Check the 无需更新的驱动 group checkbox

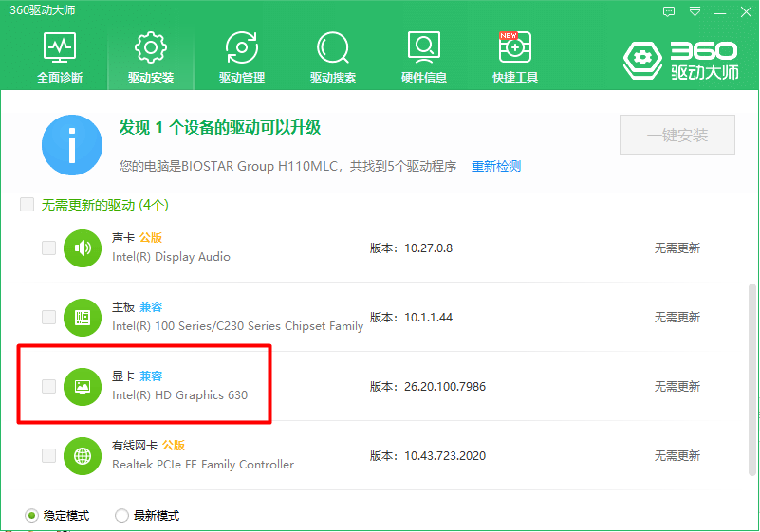28,205
